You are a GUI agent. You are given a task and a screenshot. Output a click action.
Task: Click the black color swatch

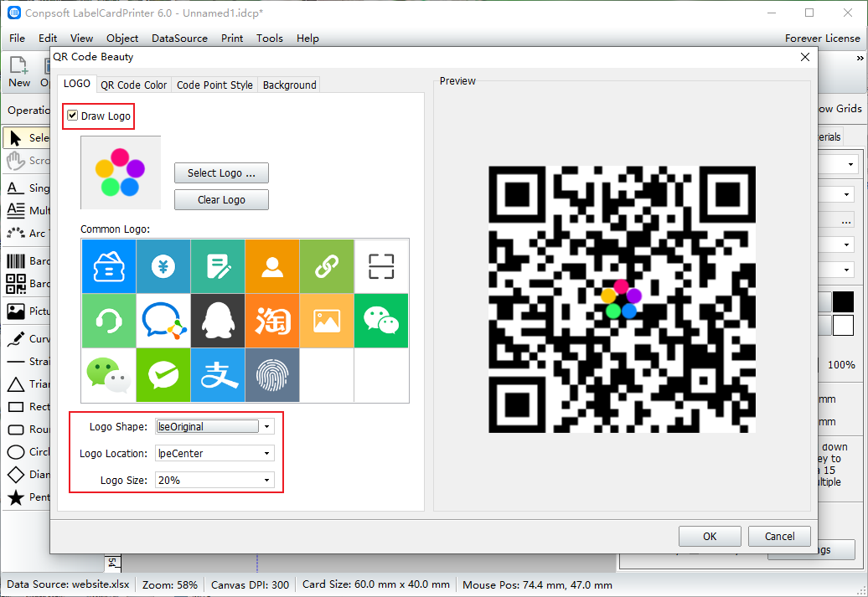click(843, 302)
